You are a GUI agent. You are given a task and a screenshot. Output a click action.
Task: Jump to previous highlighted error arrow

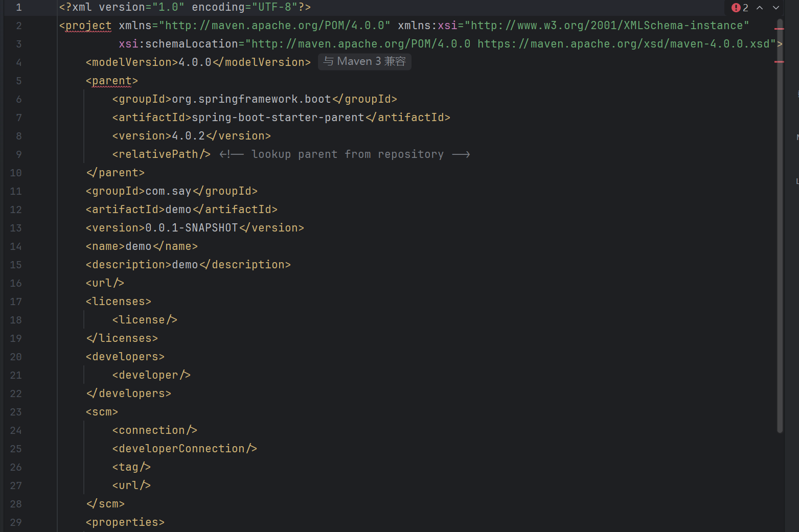click(x=760, y=8)
